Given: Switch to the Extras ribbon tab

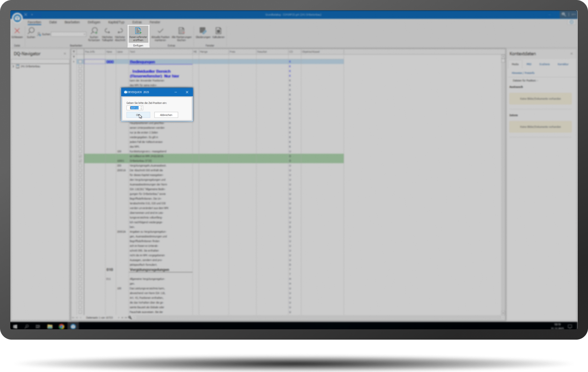Looking at the screenshot, I should coord(137,22).
